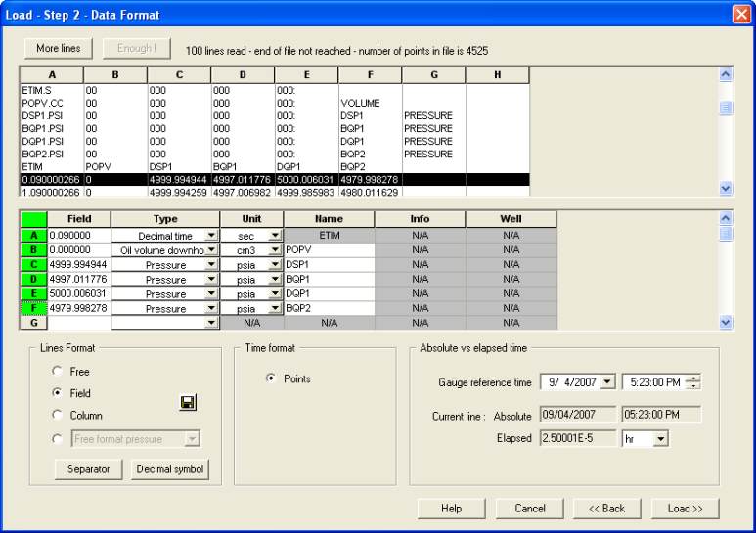Click the More lines button
Viewport: 756px width, 533px height.
59,48
